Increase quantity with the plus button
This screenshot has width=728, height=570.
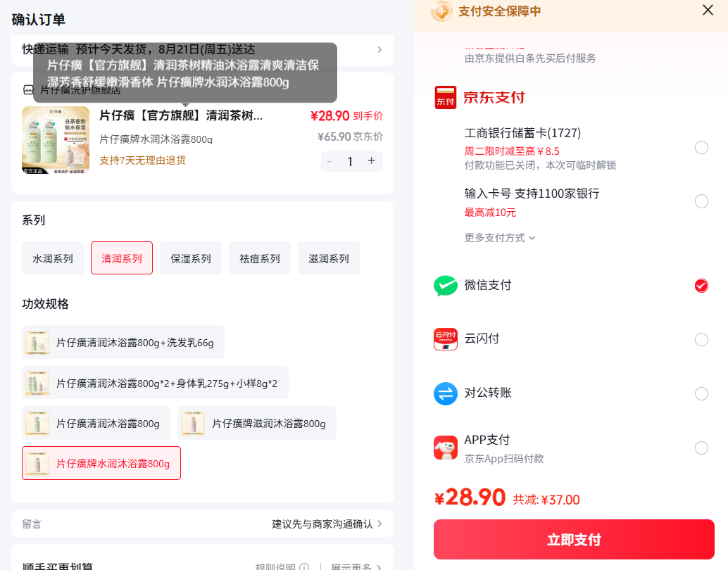pos(372,161)
